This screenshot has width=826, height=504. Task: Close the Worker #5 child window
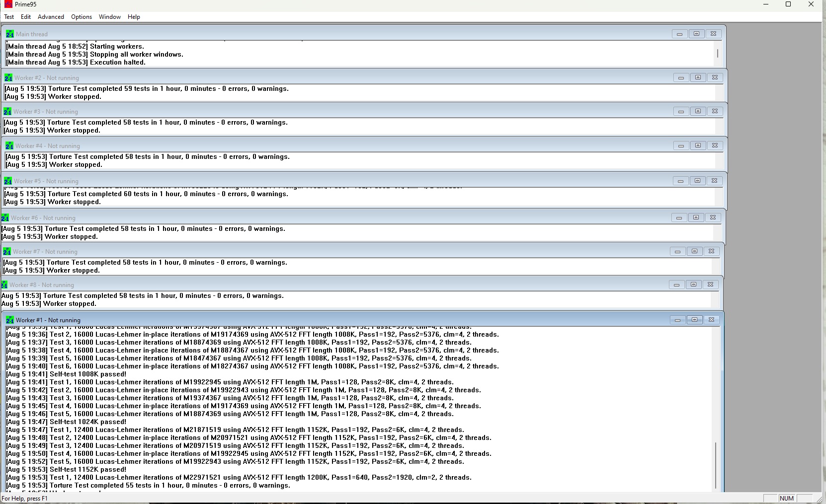[x=714, y=181]
